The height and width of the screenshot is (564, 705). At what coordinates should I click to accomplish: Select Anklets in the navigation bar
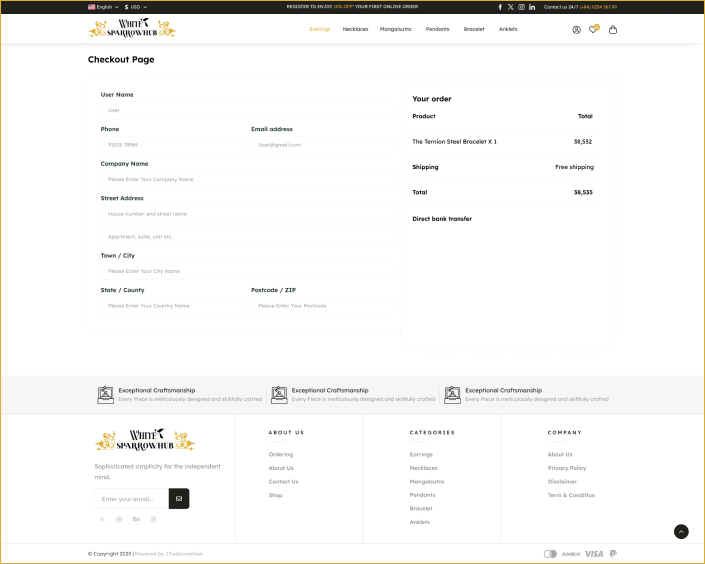tap(508, 29)
